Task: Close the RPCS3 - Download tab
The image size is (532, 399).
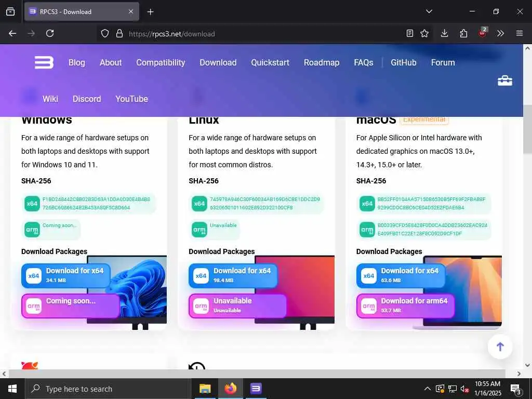Action: (x=131, y=12)
